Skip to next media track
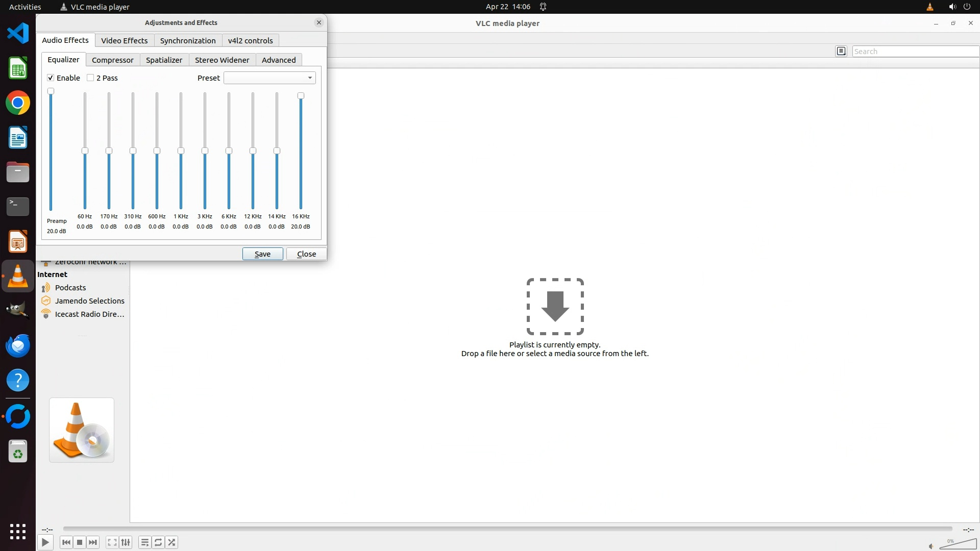Screen dimensions: 980x551 93,542
